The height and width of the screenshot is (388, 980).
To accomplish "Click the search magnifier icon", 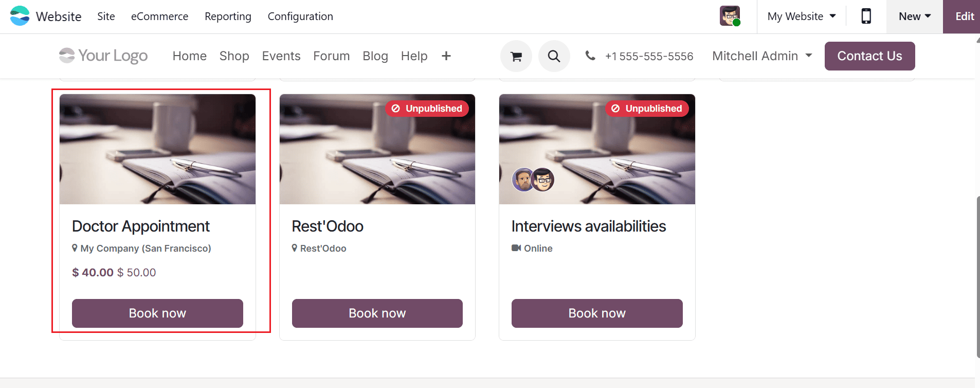I will coord(554,56).
